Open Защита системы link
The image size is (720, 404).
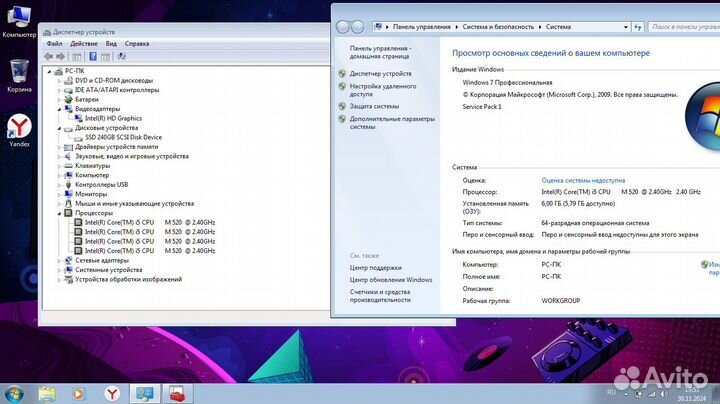374,106
